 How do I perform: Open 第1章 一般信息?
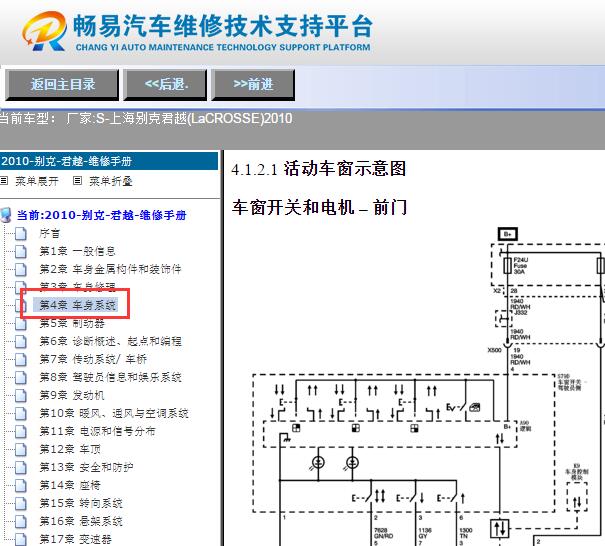pyautogui.click(x=78, y=251)
